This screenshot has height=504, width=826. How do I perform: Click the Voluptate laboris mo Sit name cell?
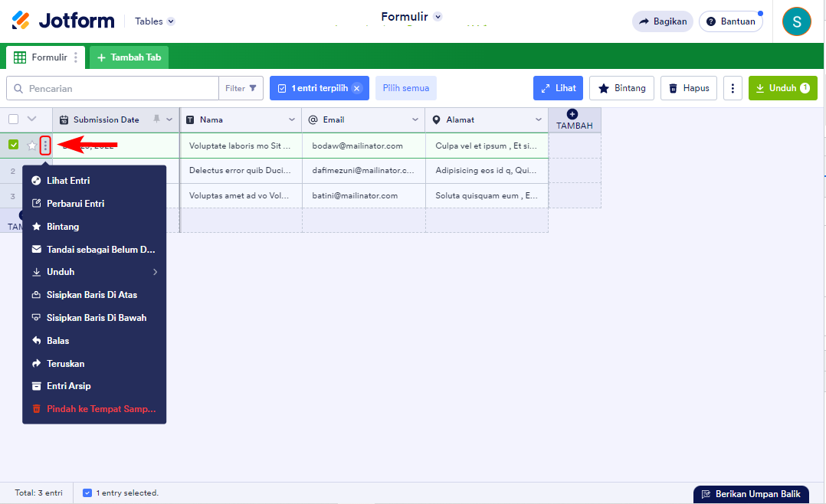241,146
